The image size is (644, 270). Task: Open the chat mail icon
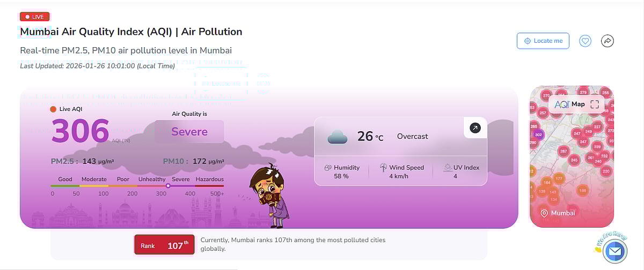click(614, 251)
